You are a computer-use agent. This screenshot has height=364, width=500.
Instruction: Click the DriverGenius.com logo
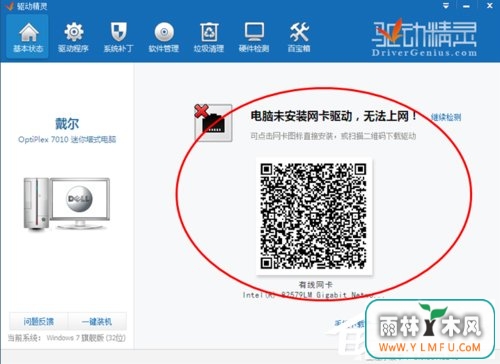[x=424, y=37]
